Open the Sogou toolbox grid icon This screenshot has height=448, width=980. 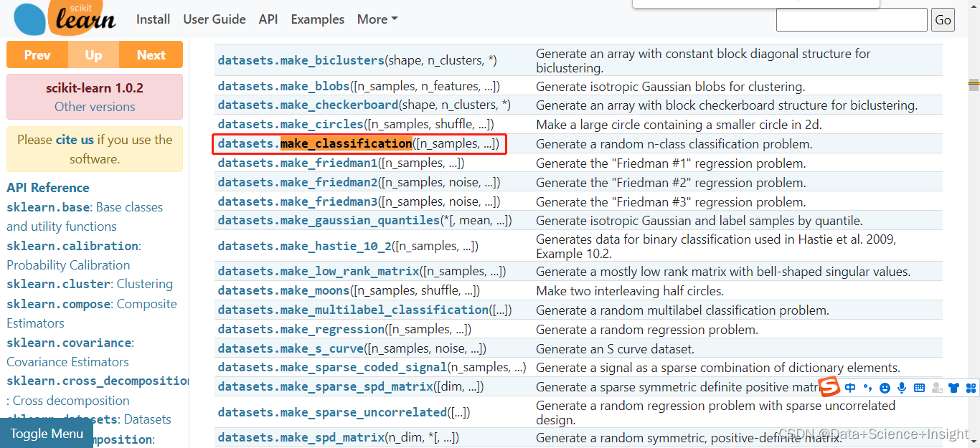pyautogui.click(x=971, y=387)
